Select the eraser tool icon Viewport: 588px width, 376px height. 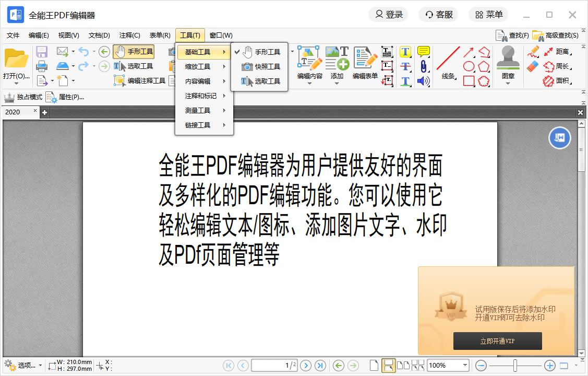point(533,66)
